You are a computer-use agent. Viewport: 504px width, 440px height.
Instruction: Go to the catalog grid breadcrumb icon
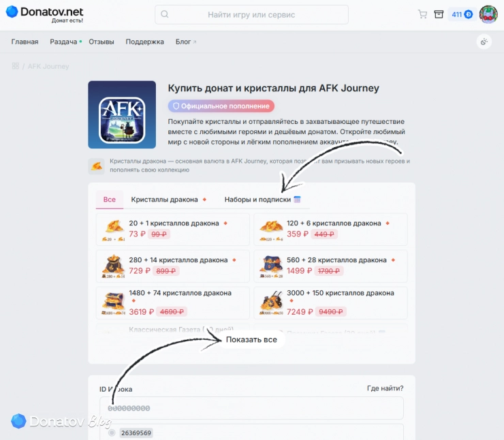point(16,66)
